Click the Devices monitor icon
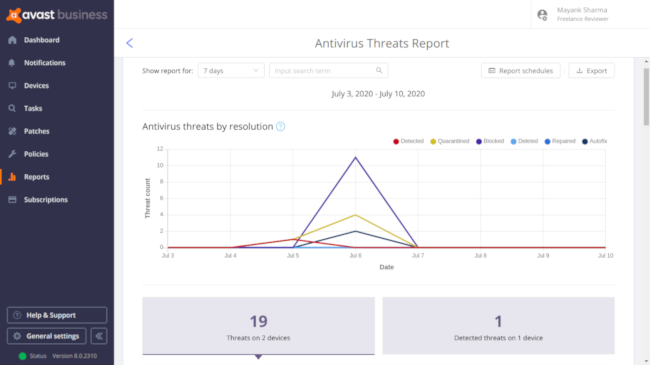 tap(12, 85)
